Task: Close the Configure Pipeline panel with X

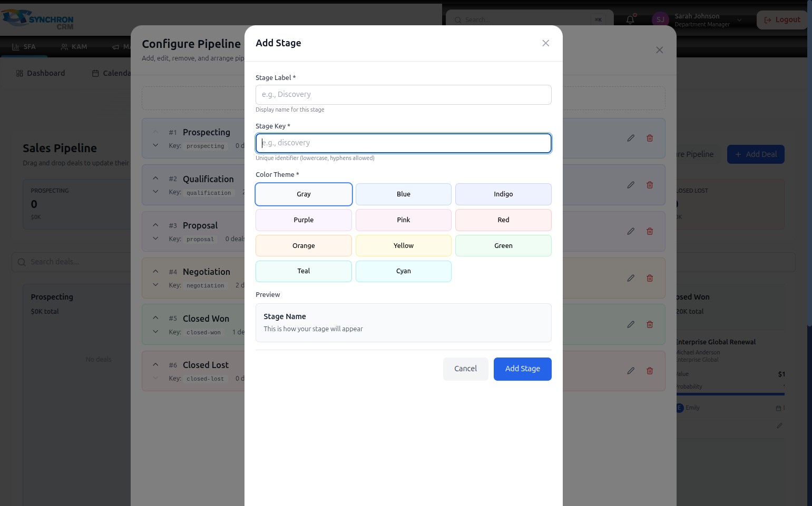Action: (x=659, y=50)
